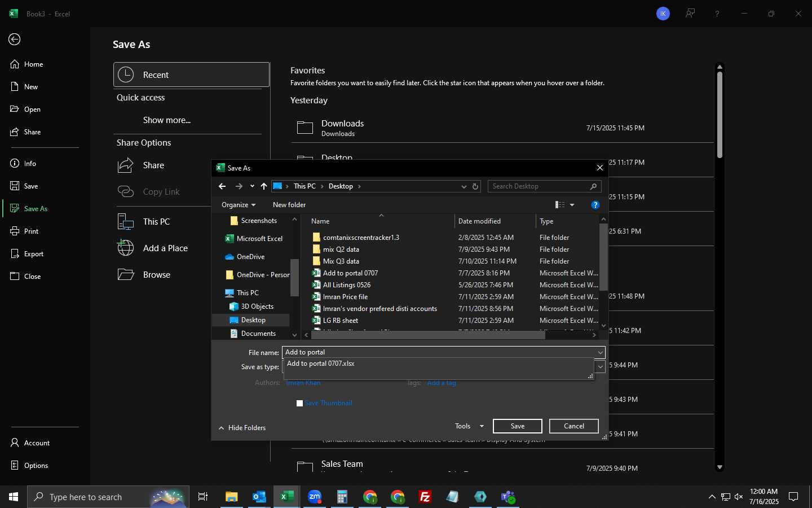Collapse folders with Hide Folders
The height and width of the screenshot is (508, 812).
[242, 428]
